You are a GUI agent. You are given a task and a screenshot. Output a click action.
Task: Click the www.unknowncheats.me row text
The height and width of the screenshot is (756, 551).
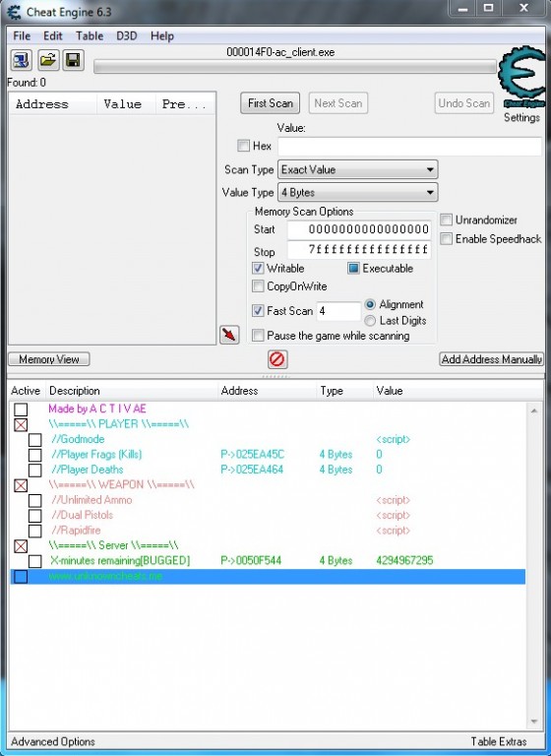(105, 576)
